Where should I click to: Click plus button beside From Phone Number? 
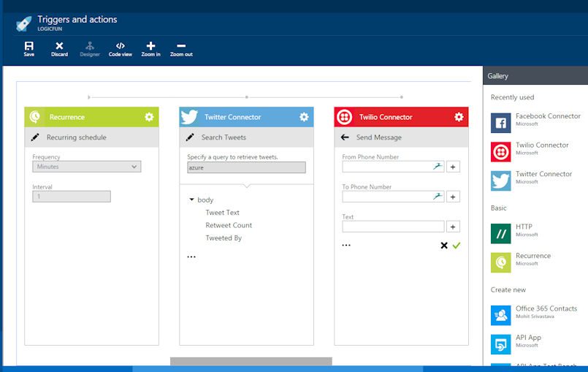(453, 167)
